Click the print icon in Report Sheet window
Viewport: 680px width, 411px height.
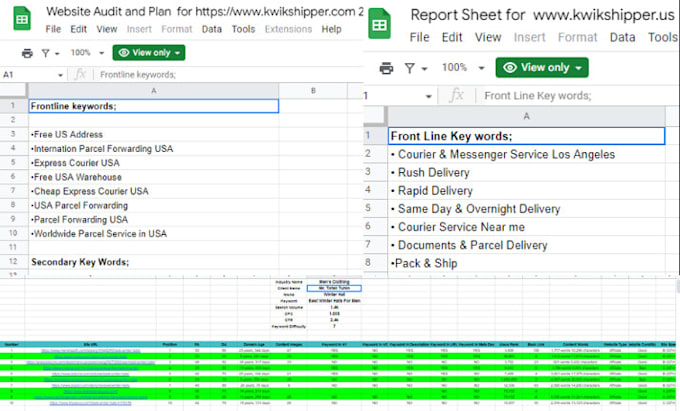[x=386, y=68]
